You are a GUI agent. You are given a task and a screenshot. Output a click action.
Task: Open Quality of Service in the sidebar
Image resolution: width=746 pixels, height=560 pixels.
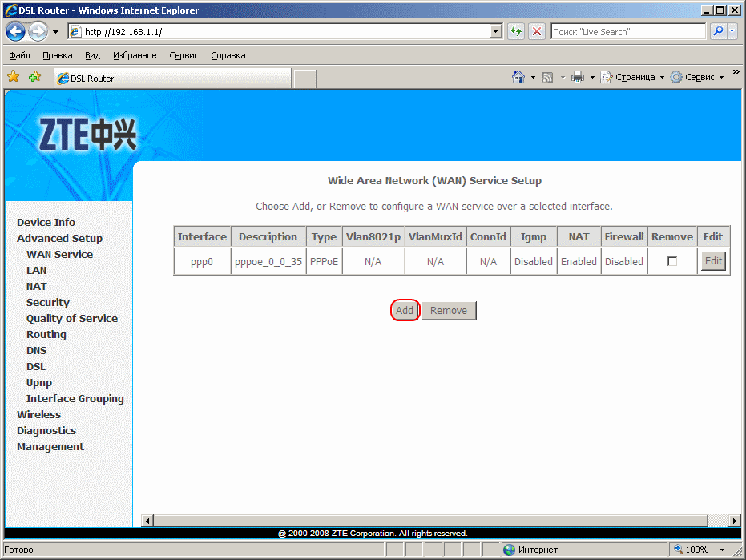click(71, 318)
